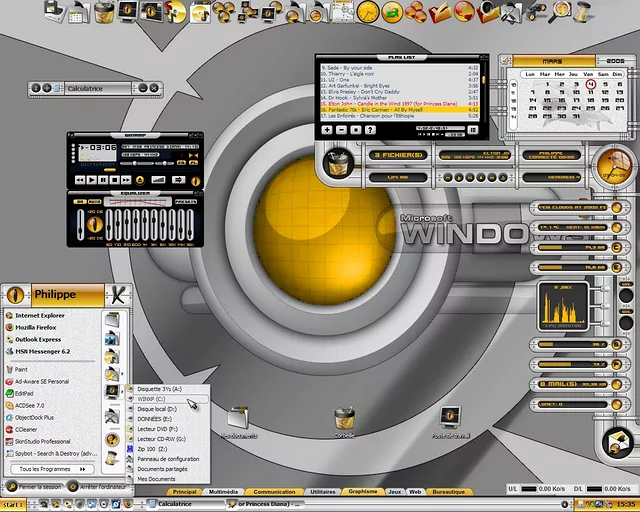
Task: Switch to the Graphisme tab
Action: (x=363, y=492)
